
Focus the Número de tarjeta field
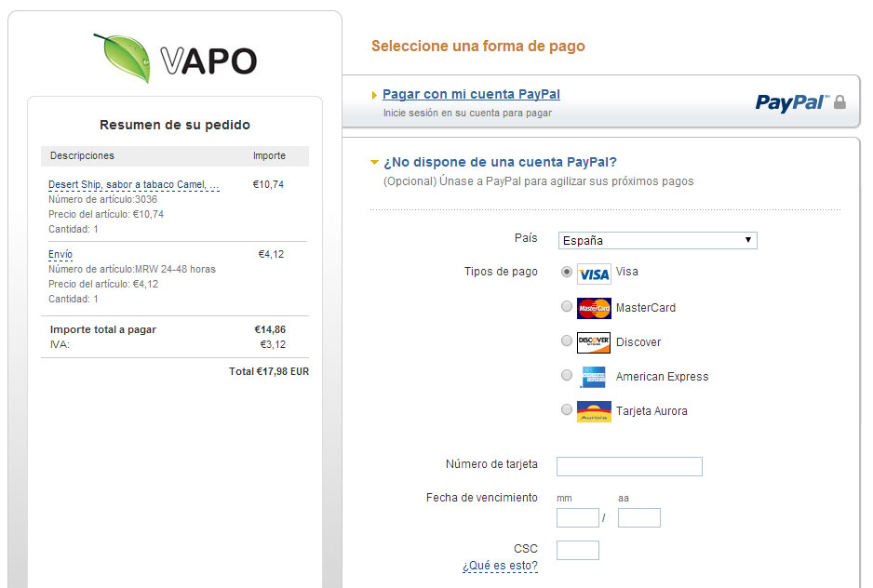(x=629, y=467)
